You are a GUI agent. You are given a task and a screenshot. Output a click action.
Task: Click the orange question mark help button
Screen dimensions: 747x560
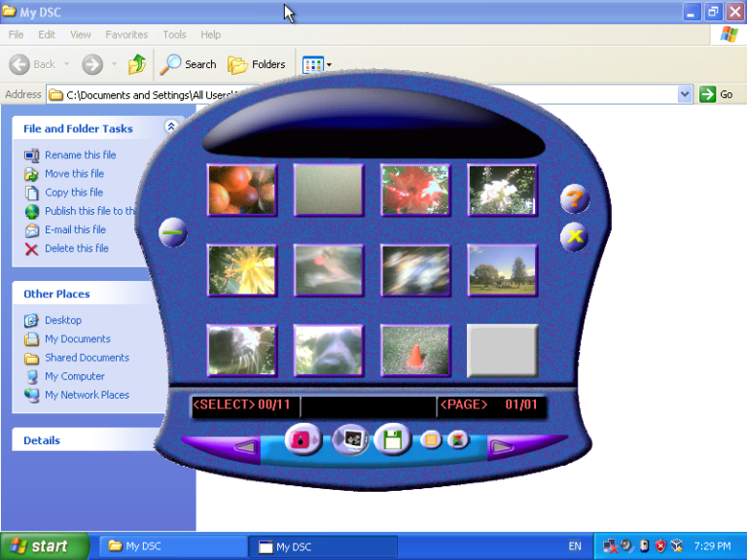(575, 198)
